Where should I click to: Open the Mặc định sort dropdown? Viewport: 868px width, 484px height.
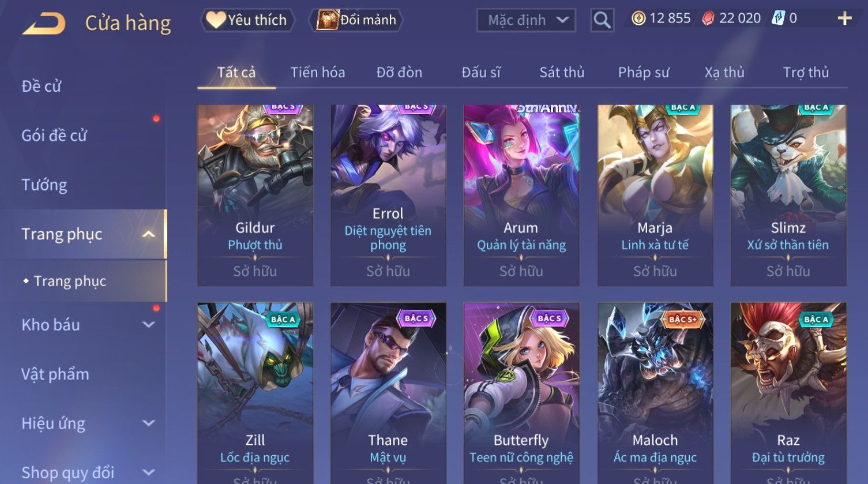tap(526, 20)
